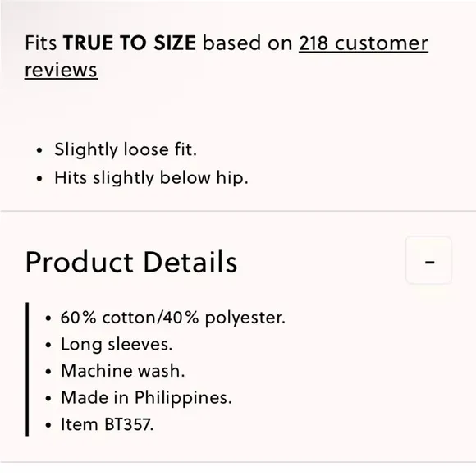Click the word "Fits" in the size statement
476x476 pixels.
[41, 43]
